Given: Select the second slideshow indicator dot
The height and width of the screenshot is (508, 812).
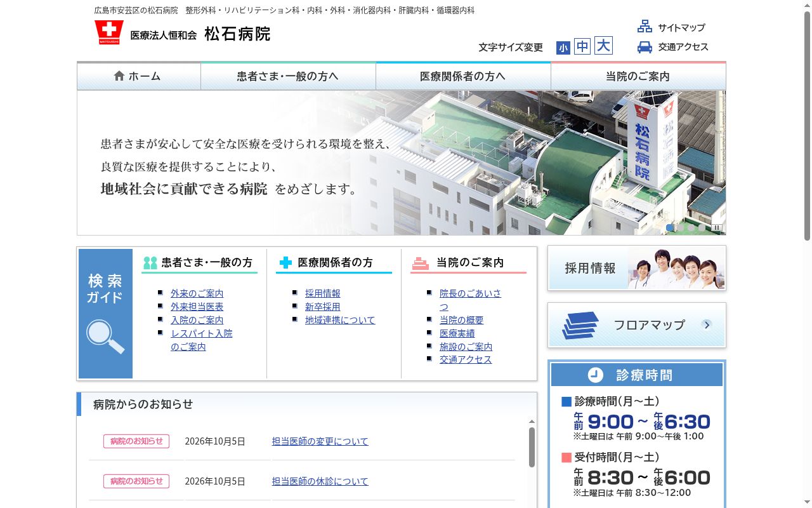Looking at the screenshot, I should (681, 227).
